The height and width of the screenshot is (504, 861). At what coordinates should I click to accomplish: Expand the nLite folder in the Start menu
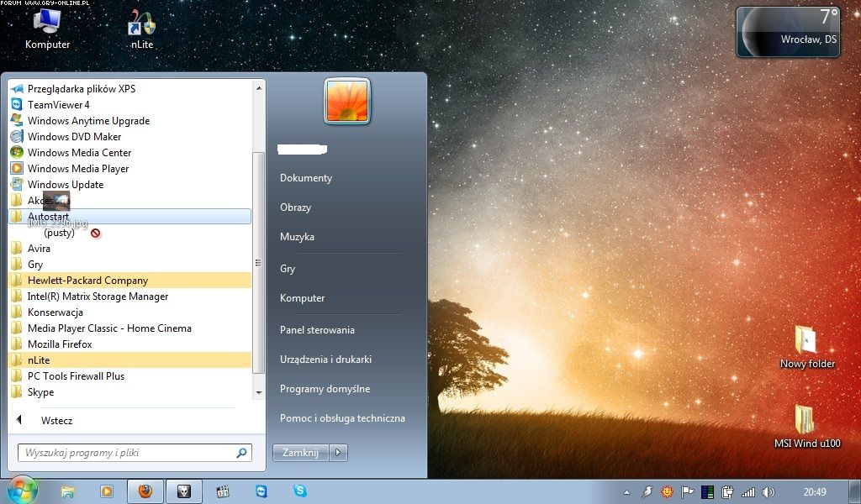pyautogui.click(x=130, y=360)
